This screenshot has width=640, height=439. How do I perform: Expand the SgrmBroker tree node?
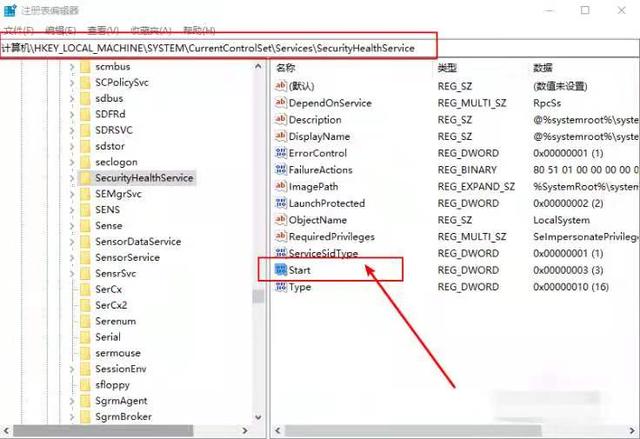72,417
